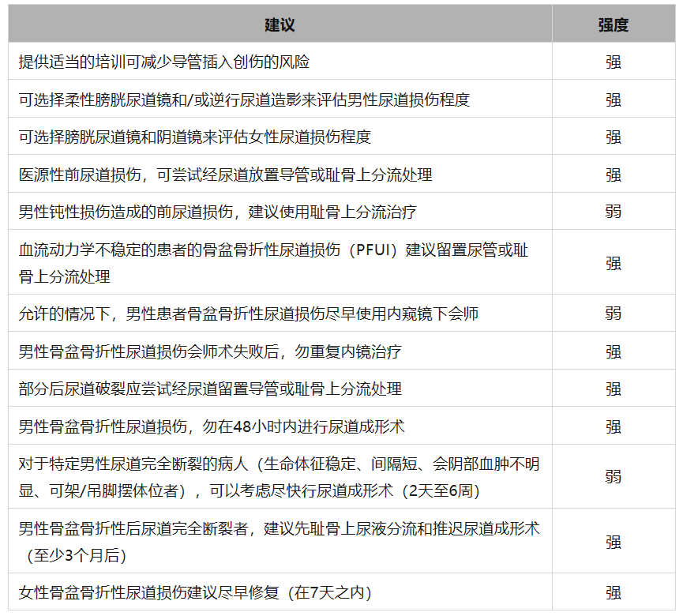The height and width of the screenshot is (616, 683).
Task: Click the row starting '男性钝性损伤造成的前尿道损伤'
Action: (x=341, y=212)
